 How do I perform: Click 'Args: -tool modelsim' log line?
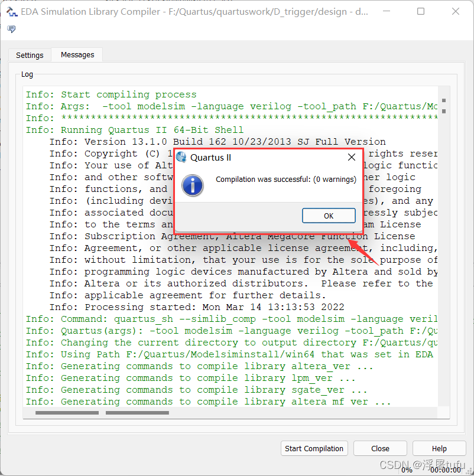point(232,106)
